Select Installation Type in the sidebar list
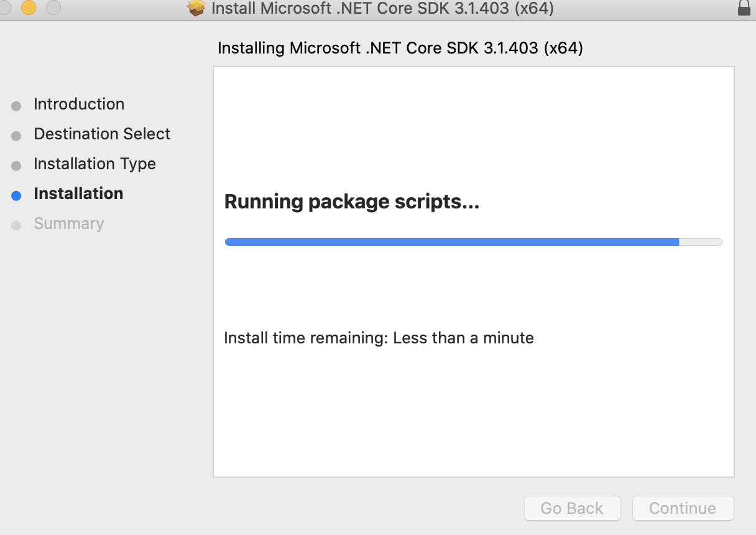Image resolution: width=756 pixels, height=535 pixels. tap(94, 164)
